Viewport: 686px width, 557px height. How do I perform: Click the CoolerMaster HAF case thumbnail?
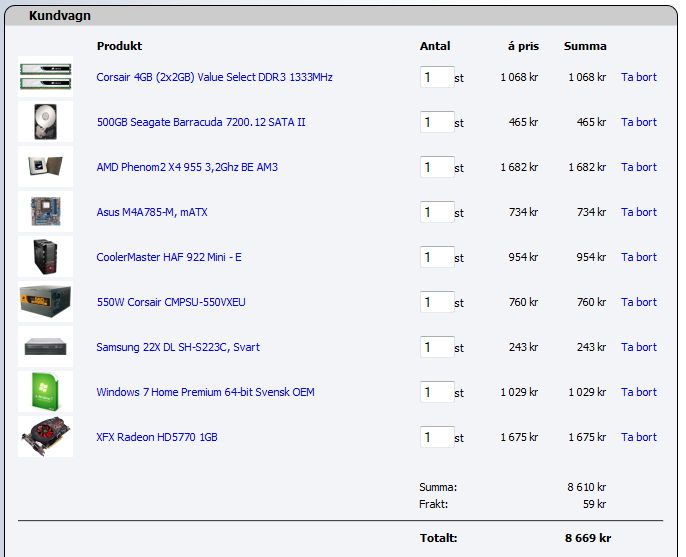45,257
